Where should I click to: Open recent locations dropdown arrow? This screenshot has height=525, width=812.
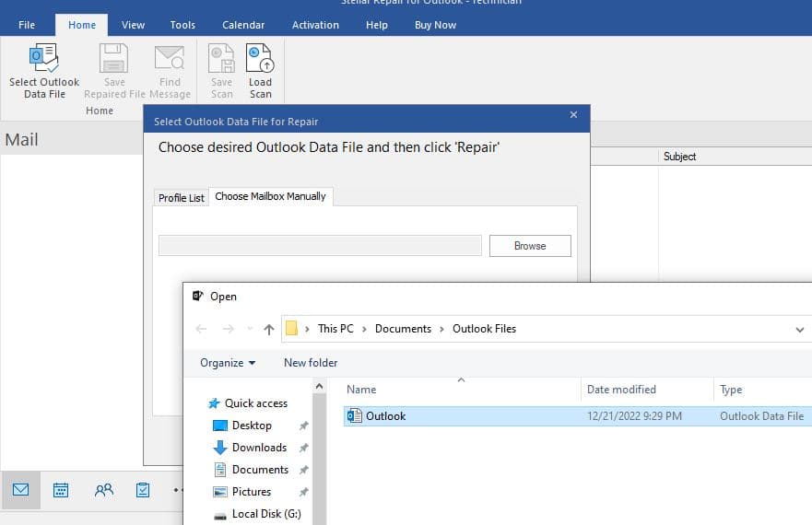coord(250,329)
